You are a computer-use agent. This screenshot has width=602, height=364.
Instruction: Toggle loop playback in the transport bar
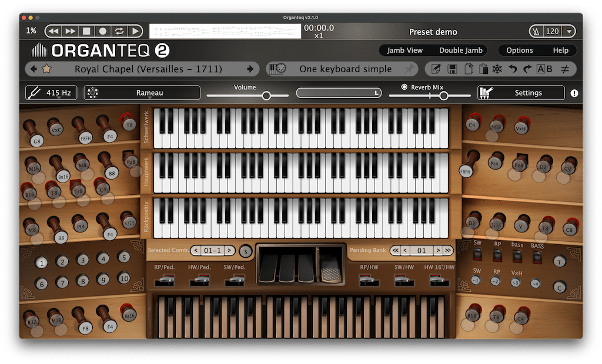coord(119,31)
